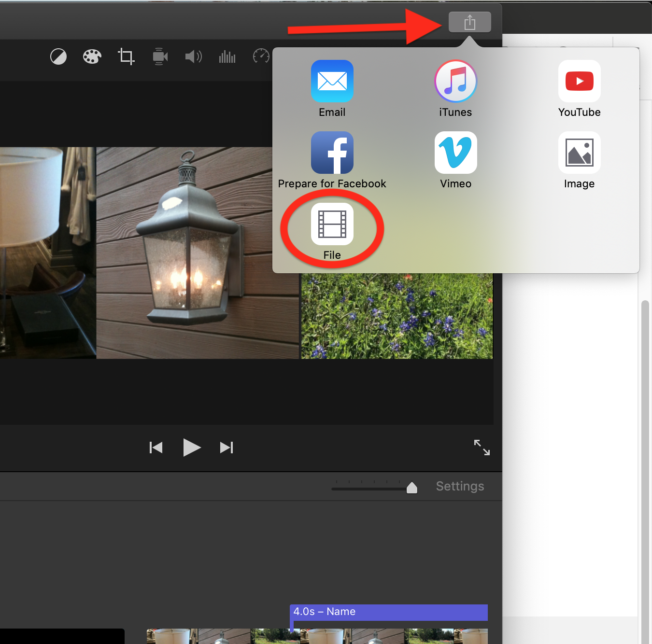The width and height of the screenshot is (652, 644).
Task: Share the movie to YouTube
Action: (x=579, y=89)
